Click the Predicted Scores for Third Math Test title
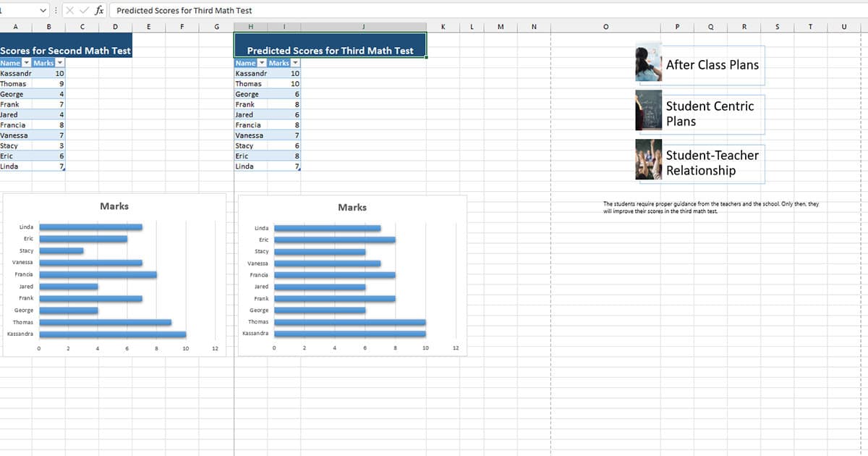This screenshot has height=456, width=868. 331,50
